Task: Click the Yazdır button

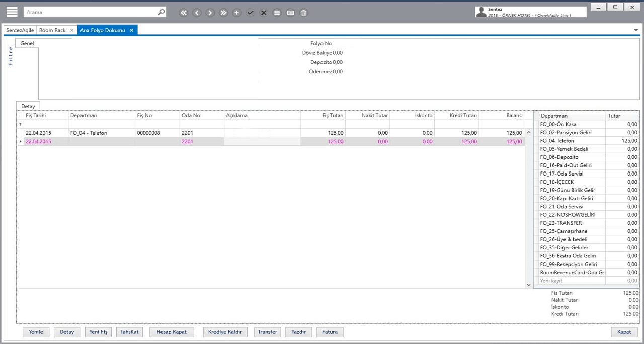Action: [298, 332]
